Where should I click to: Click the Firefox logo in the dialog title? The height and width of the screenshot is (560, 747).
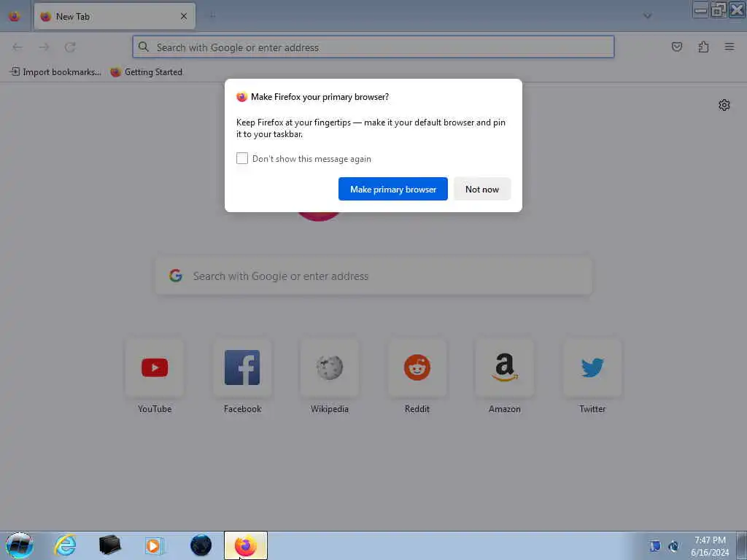[x=242, y=97]
